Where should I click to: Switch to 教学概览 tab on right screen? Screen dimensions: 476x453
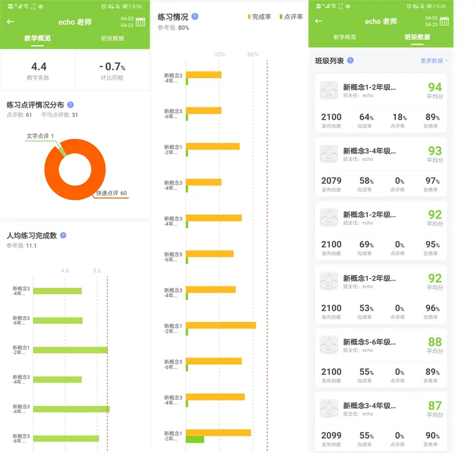(x=344, y=37)
